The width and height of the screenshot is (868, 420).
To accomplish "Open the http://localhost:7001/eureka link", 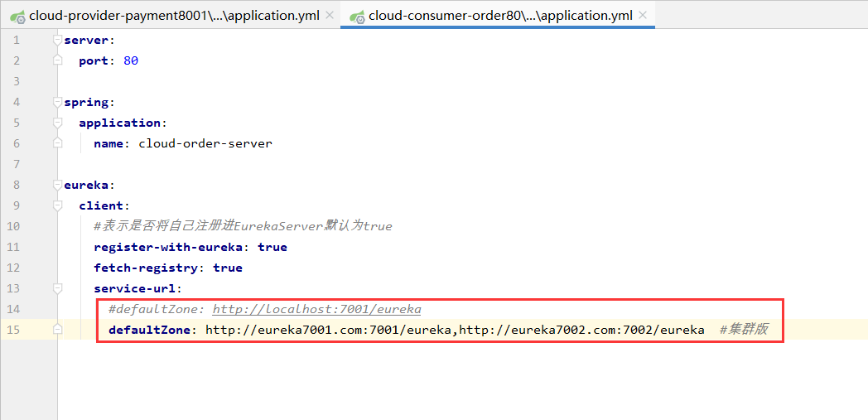I will pyautogui.click(x=316, y=309).
